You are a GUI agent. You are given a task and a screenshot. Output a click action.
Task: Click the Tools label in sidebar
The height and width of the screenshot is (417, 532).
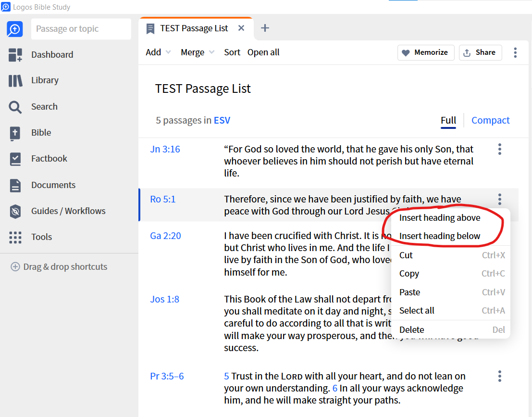pyautogui.click(x=41, y=237)
